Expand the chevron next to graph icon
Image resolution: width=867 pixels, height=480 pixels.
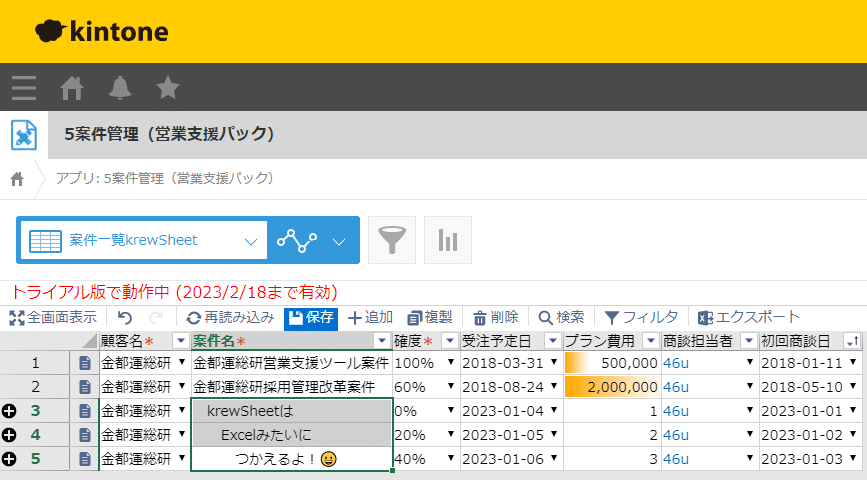coord(339,241)
